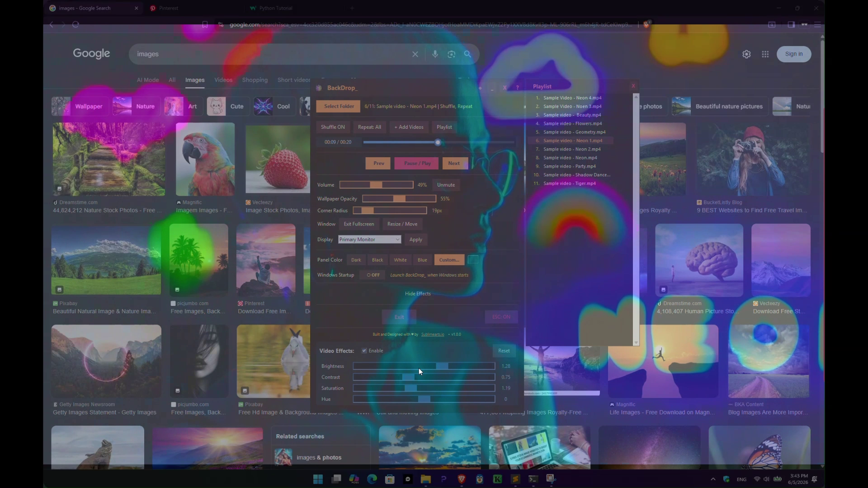This screenshot has height=488, width=868.
Task: Click the Pause / Play button
Action: (x=417, y=163)
